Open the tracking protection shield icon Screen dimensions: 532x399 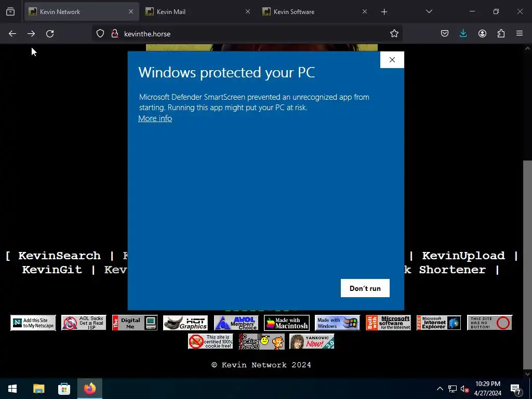(100, 34)
